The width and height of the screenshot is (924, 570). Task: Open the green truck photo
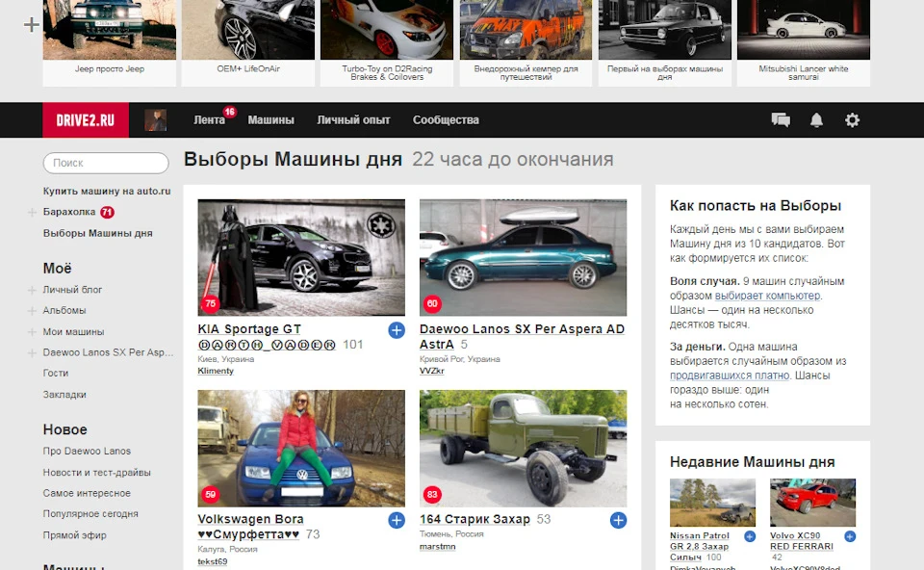(523, 448)
